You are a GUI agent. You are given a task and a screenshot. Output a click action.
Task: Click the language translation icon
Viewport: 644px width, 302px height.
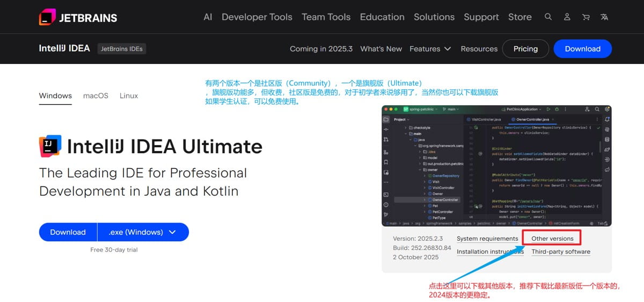pos(604,17)
